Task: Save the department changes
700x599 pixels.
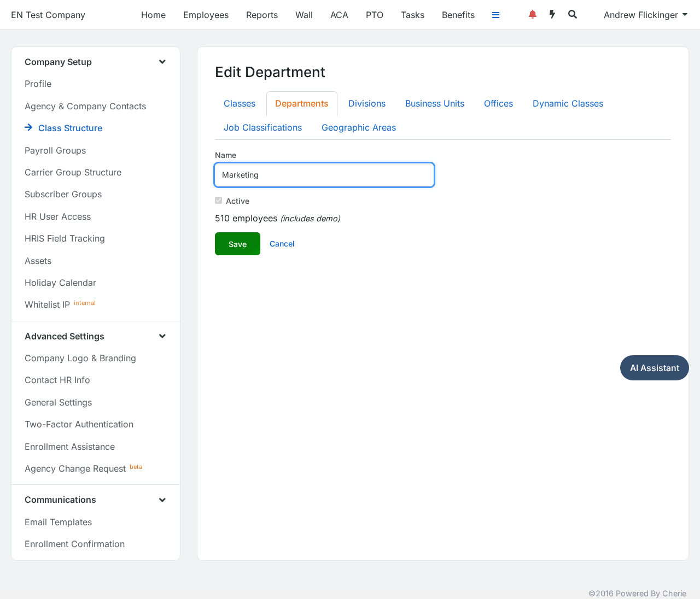Action: point(237,244)
